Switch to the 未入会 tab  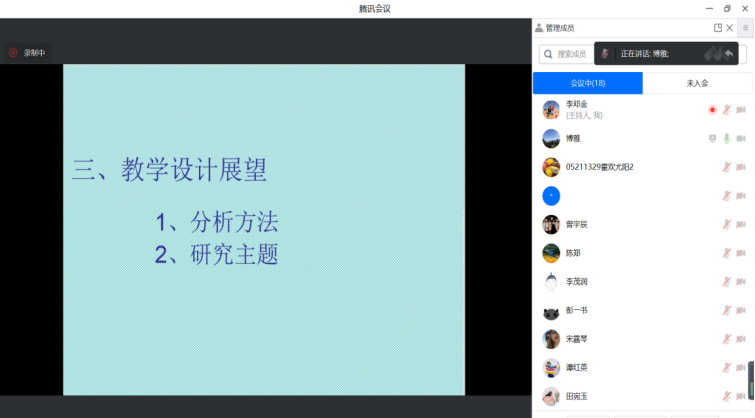[697, 83]
